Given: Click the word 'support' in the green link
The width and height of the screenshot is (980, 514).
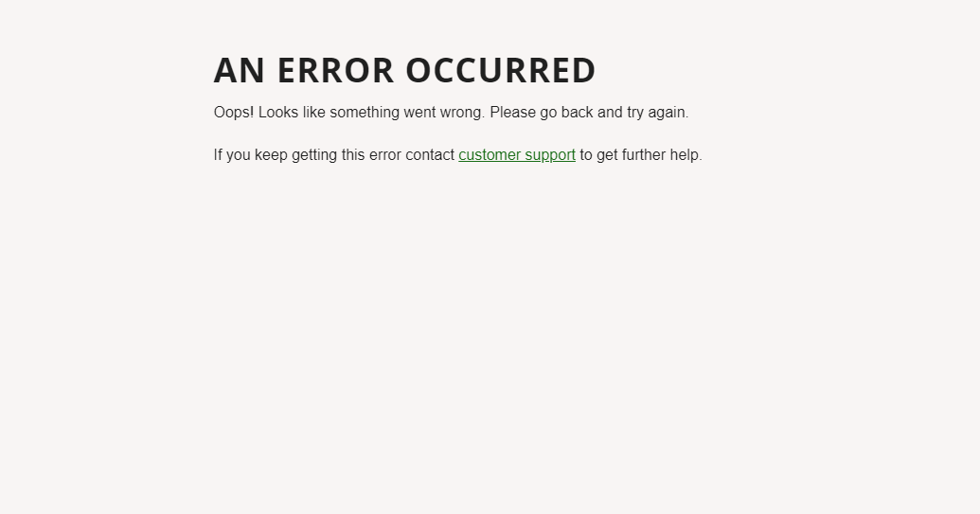Looking at the screenshot, I should 550,155.
